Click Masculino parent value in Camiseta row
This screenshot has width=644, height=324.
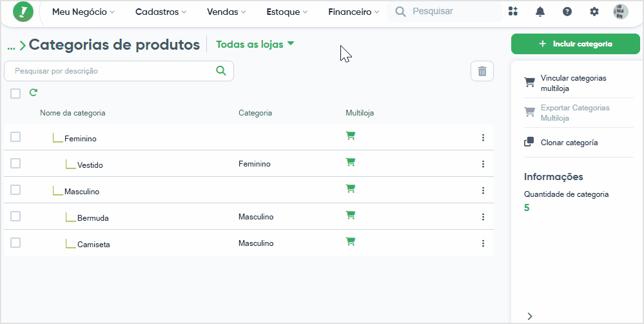[256, 243]
